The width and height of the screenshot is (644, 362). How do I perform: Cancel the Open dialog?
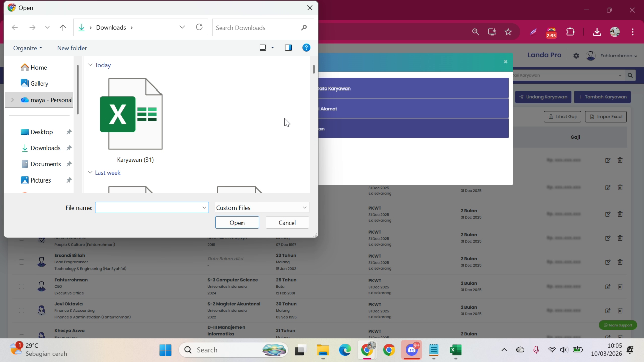287,223
